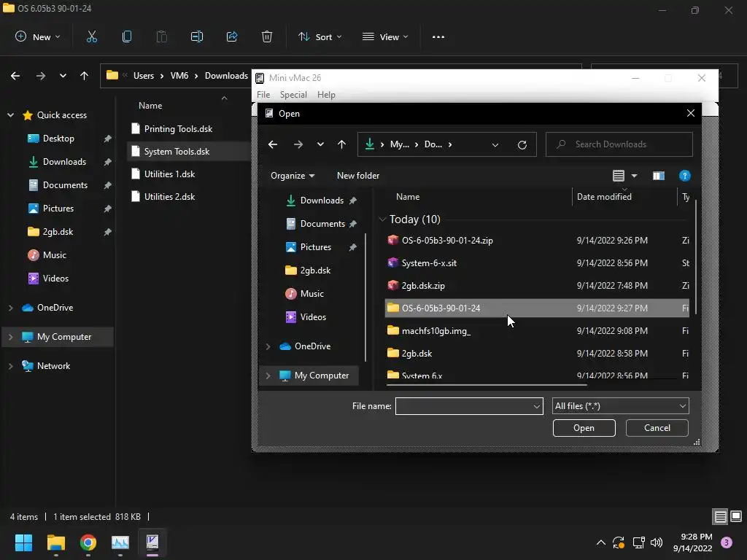Image resolution: width=747 pixels, height=560 pixels.
Task: Expand Network in Explorer sidebar
Action: [x=10, y=366]
